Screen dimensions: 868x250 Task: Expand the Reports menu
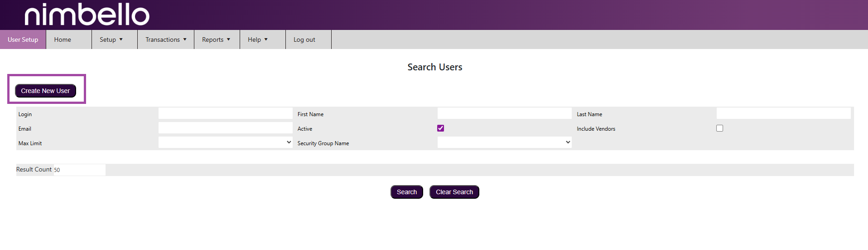tap(216, 39)
